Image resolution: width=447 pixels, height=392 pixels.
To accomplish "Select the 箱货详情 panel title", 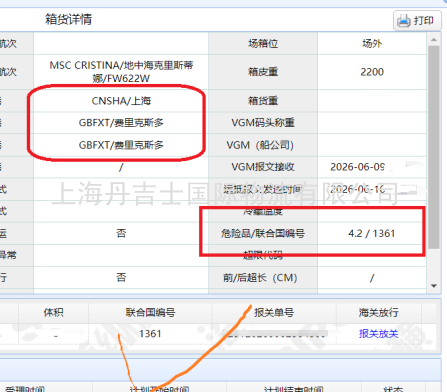I will (68, 19).
